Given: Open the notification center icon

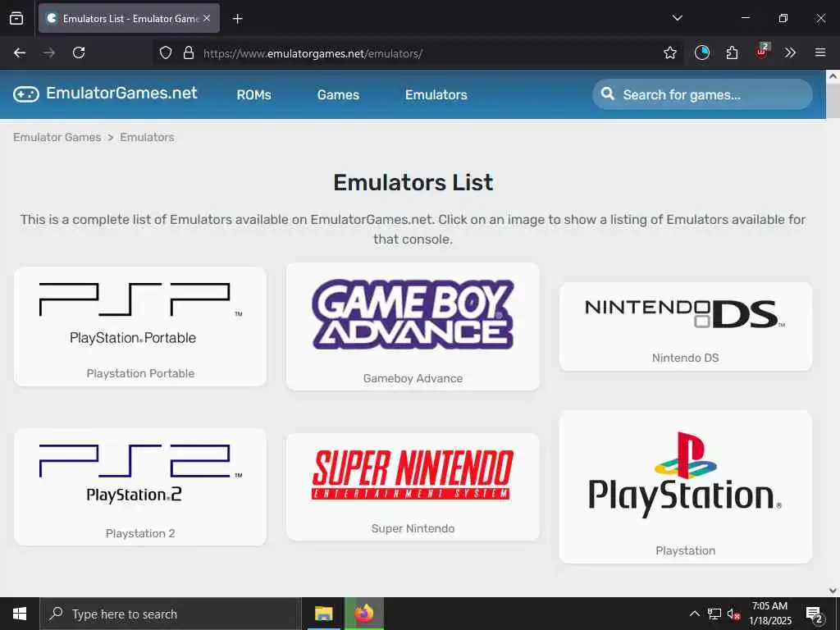Looking at the screenshot, I should pyautogui.click(x=814, y=614).
